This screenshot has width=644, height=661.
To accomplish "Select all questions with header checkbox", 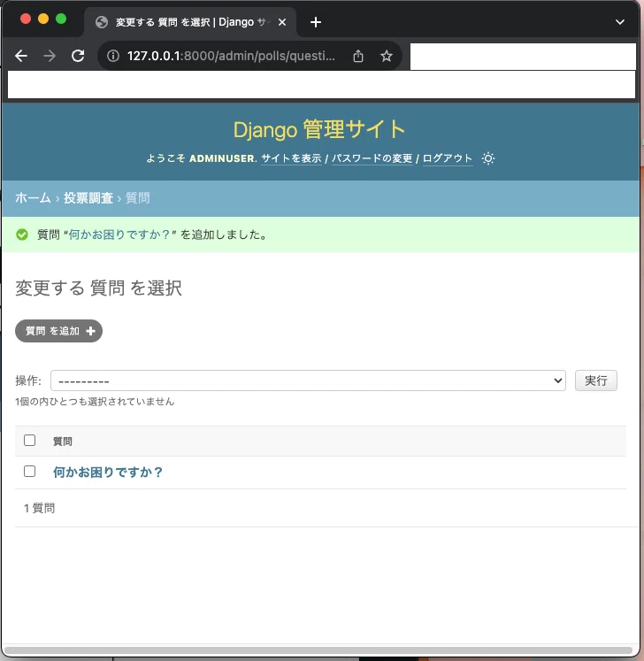I will pos(29,441).
